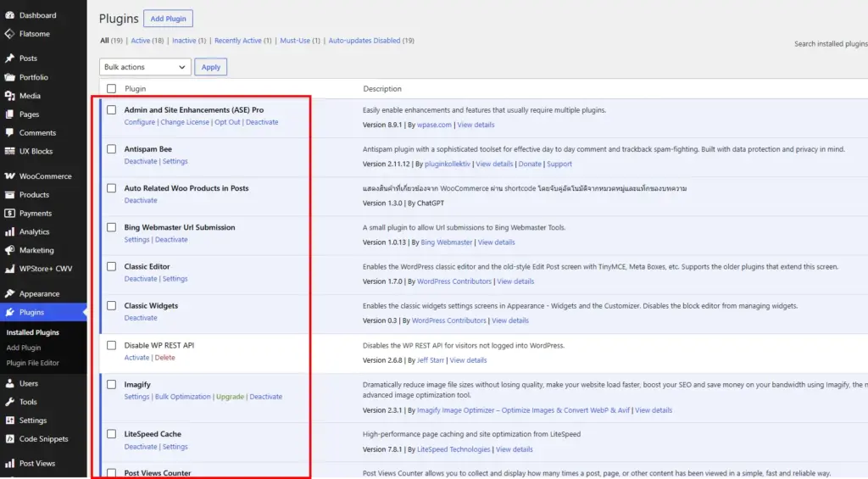Open LiteSpeed Cache Settings link
The width and height of the screenshot is (868, 479).
coord(175,447)
